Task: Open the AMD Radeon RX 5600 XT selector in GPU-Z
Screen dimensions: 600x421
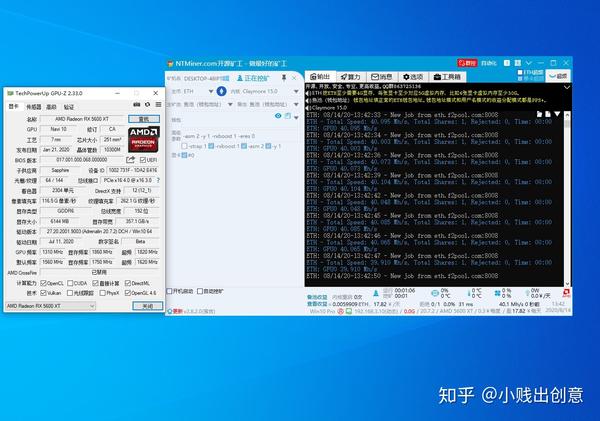Action: pyautogui.click(x=50, y=306)
